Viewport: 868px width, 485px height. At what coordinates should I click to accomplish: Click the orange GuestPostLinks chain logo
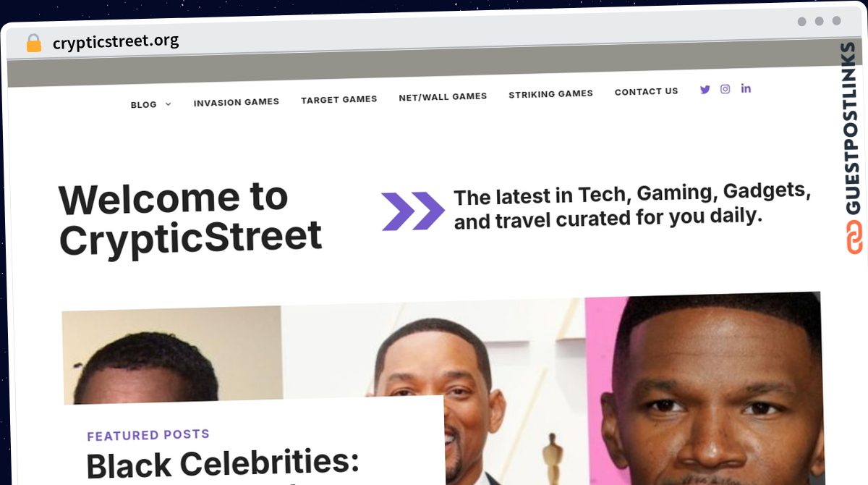coord(855,237)
